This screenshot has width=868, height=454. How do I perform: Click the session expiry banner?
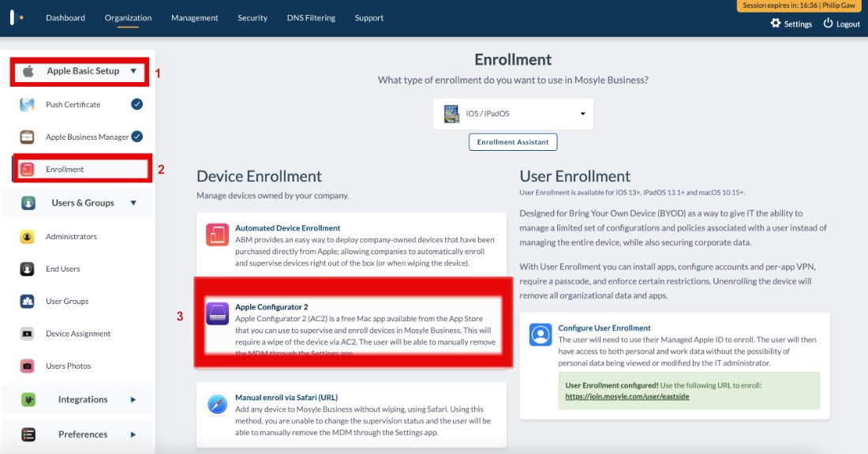pos(799,6)
